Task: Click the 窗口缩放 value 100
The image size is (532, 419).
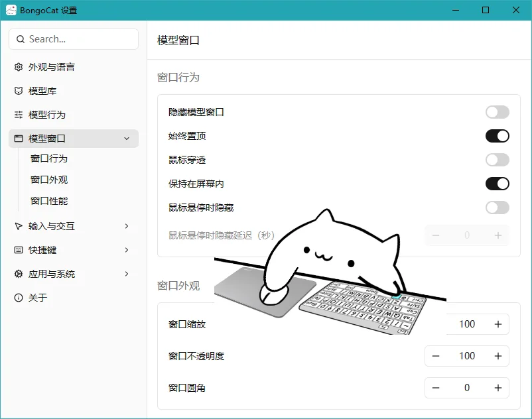Action: pyautogui.click(x=467, y=324)
